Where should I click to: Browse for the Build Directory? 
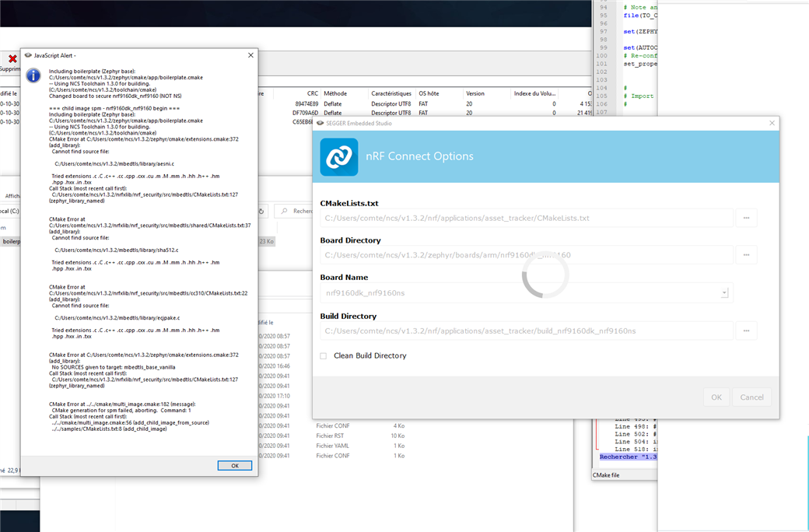[x=746, y=331]
